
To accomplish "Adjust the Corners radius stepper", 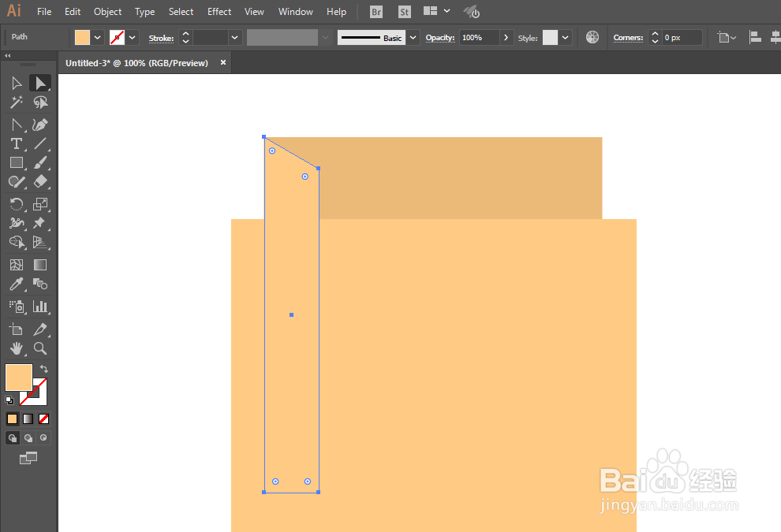I will click(655, 37).
